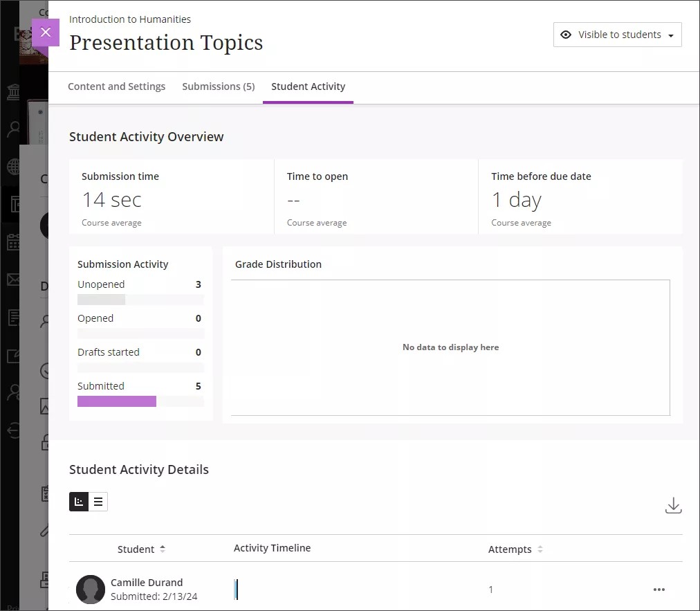Click Camille Durand's profile avatar

click(x=90, y=589)
